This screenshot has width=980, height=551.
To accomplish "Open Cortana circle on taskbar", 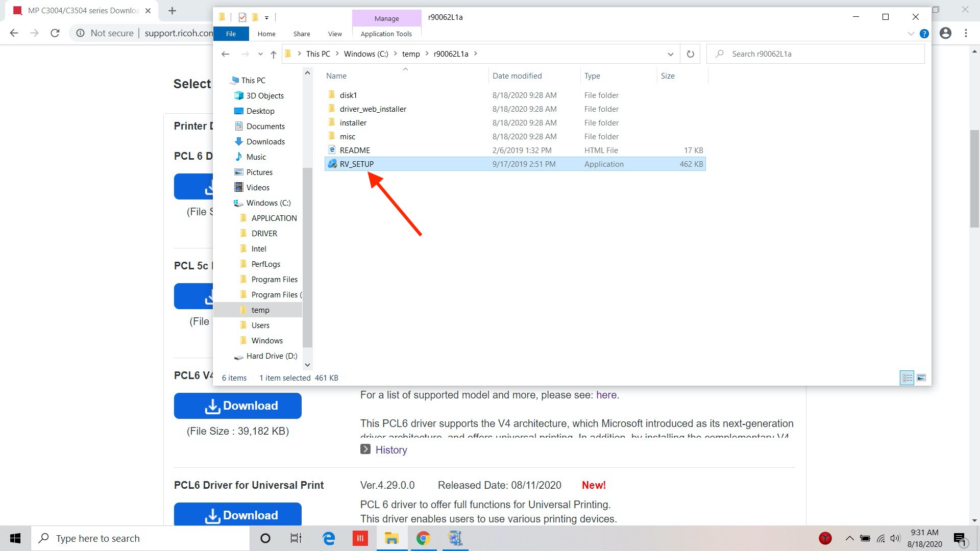I will [x=265, y=538].
